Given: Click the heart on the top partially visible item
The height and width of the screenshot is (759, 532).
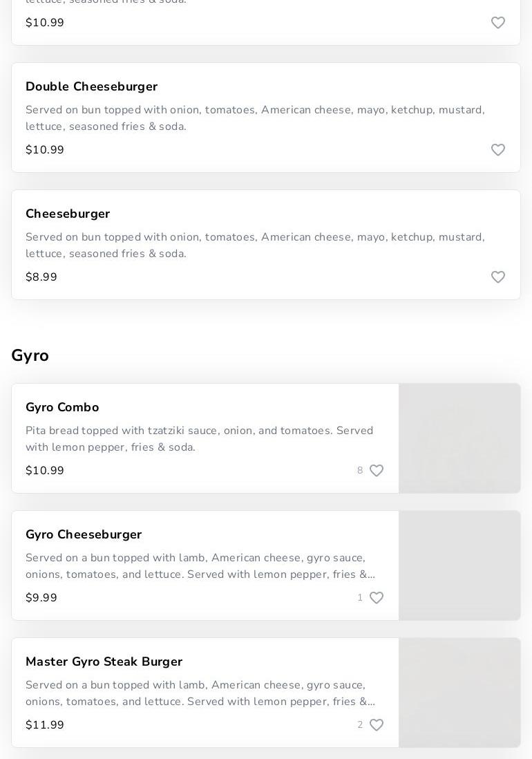Looking at the screenshot, I should coord(498,23).
